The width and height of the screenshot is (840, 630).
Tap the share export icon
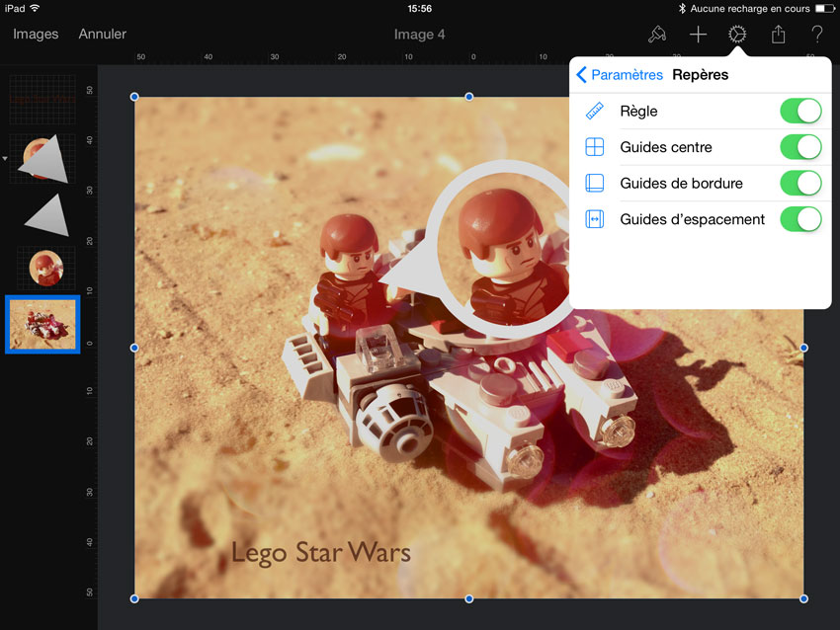(x=778, y=35)
